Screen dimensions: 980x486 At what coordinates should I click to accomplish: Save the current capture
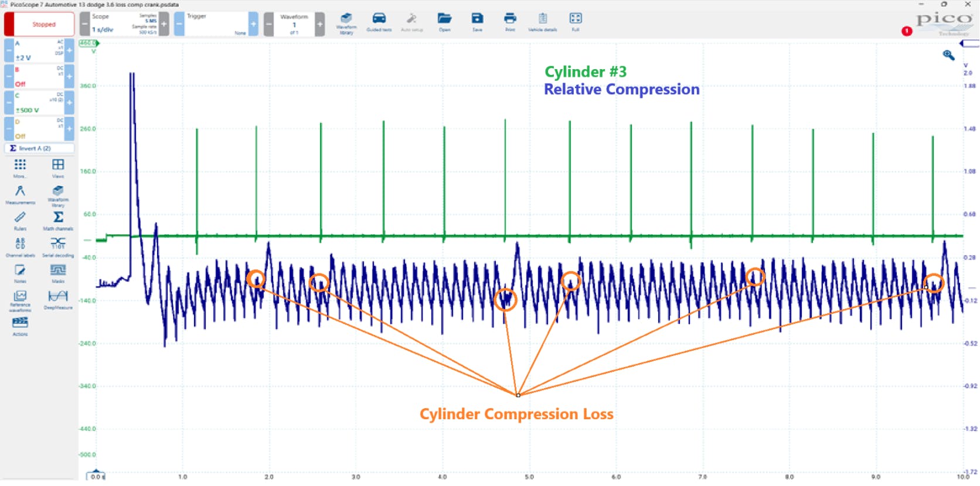(x=477, y=22)
